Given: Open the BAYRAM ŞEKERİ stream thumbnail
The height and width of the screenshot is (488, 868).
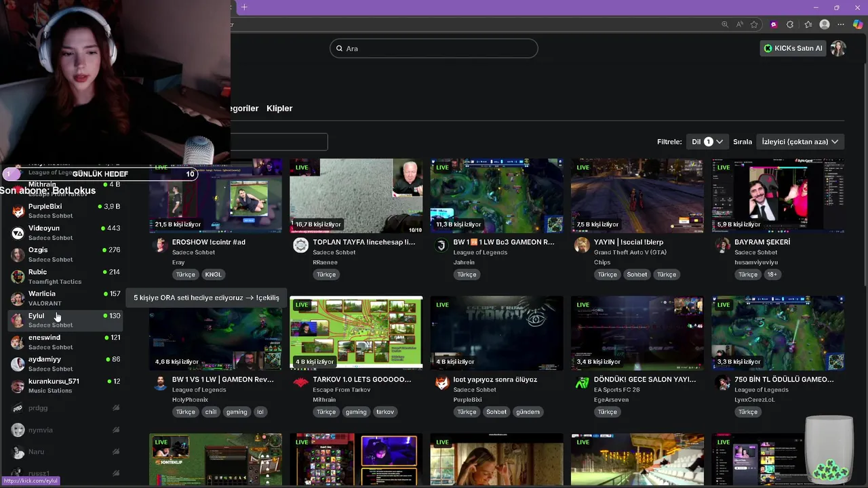Looking at the screenshot, I should (x=778, y=196).
